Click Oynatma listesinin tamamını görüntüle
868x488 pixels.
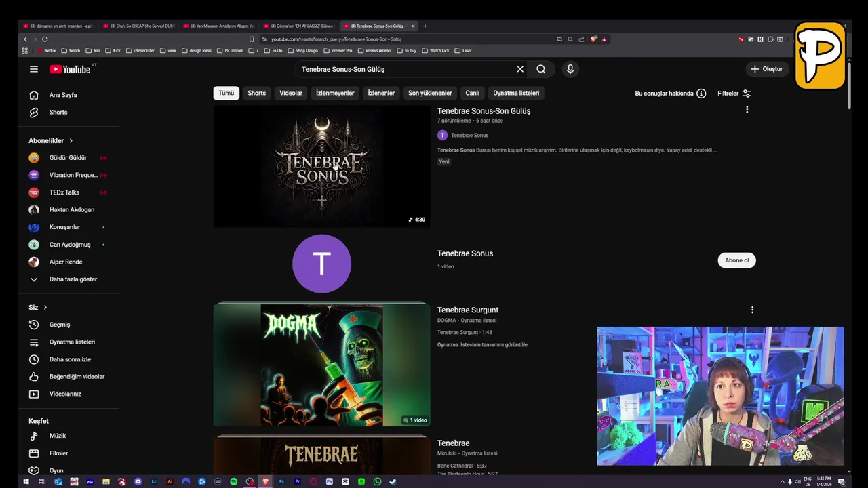coord(482,344)
